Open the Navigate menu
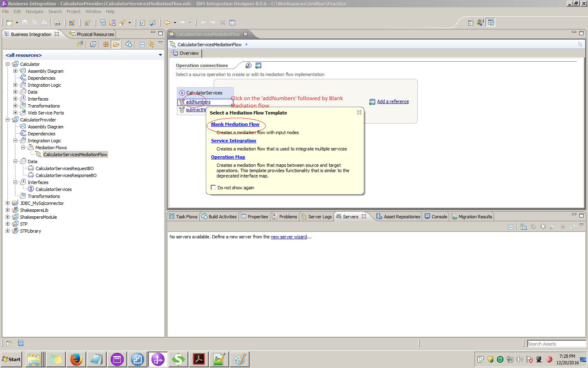Viewport: 588px width, 368px height. point(34,11)
